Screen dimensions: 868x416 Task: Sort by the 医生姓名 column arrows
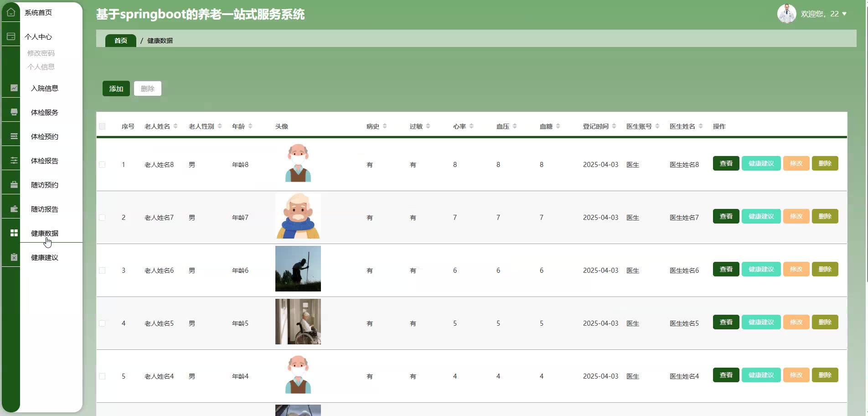(x=701, y=126)
